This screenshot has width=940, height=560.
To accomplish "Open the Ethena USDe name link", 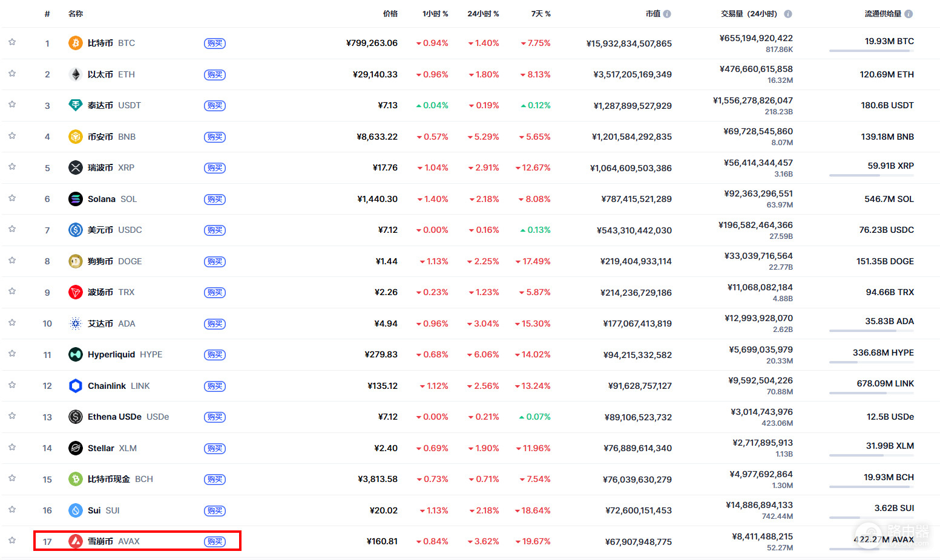I will pos(128,417).
